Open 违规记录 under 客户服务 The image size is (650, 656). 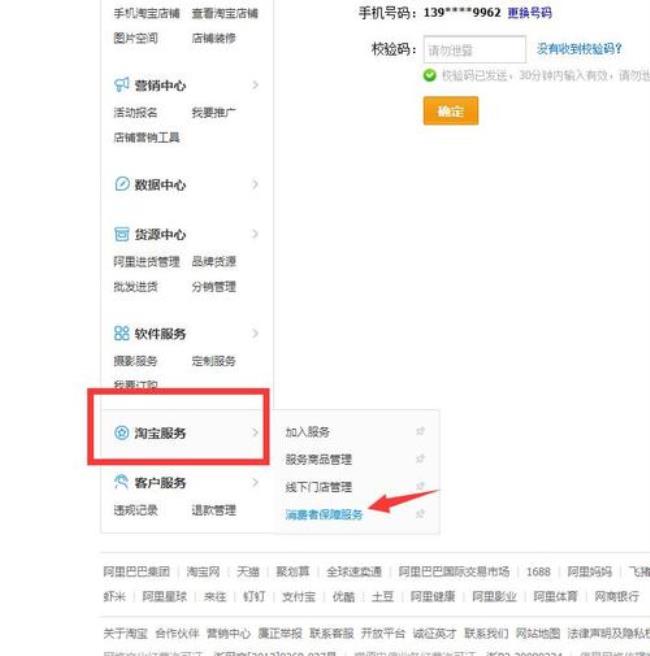coord(136,510)
